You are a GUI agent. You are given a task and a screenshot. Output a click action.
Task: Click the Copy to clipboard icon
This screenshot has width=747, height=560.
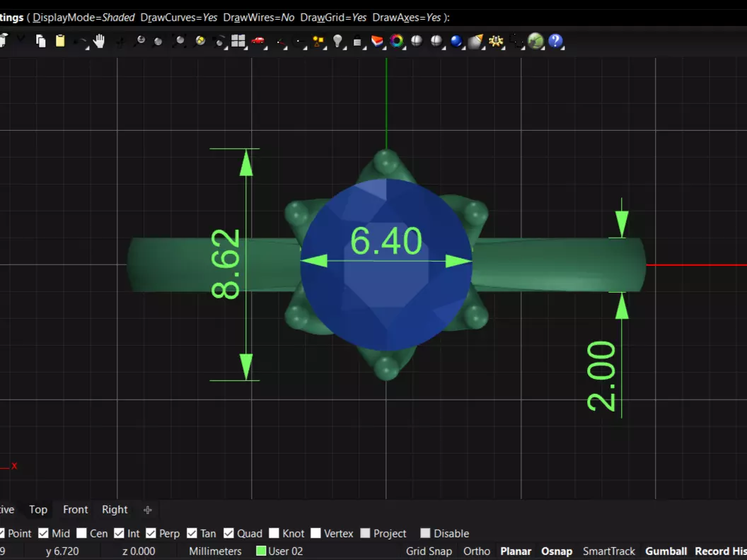40,42
